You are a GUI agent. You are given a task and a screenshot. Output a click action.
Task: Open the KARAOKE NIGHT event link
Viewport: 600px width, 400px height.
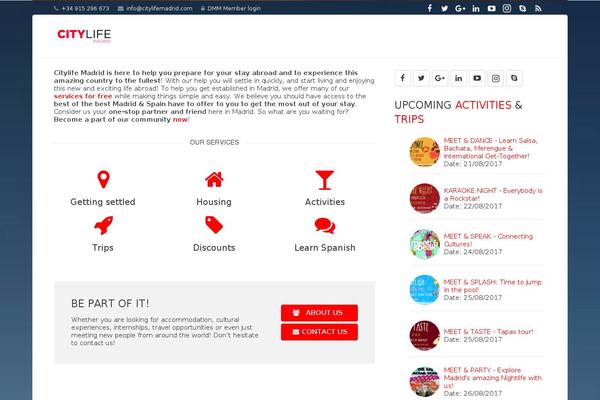click(x=493, y=194)
